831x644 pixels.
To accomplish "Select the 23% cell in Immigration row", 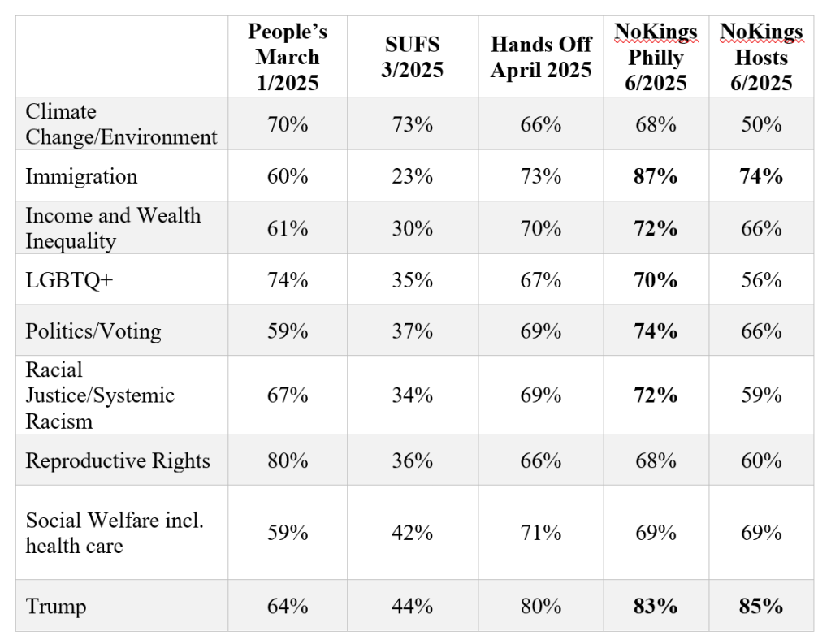I will click(x=413, y=176).
